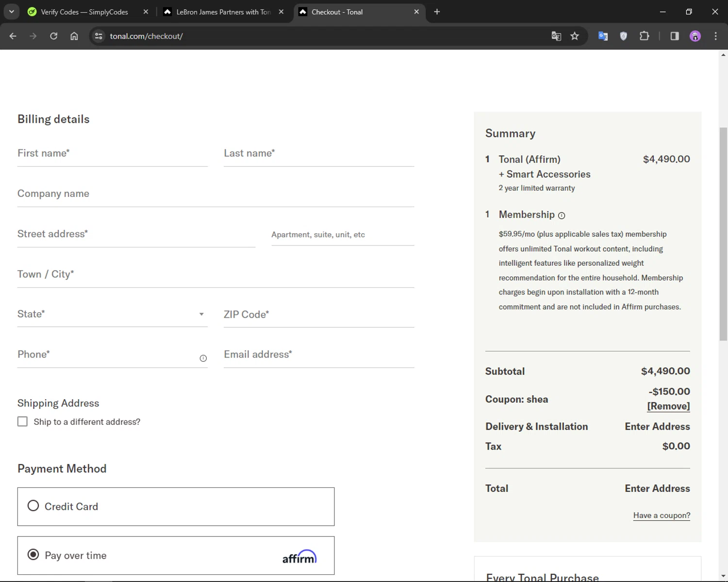Remove the shea coupon
728x582 pixels.
point(668,406)
